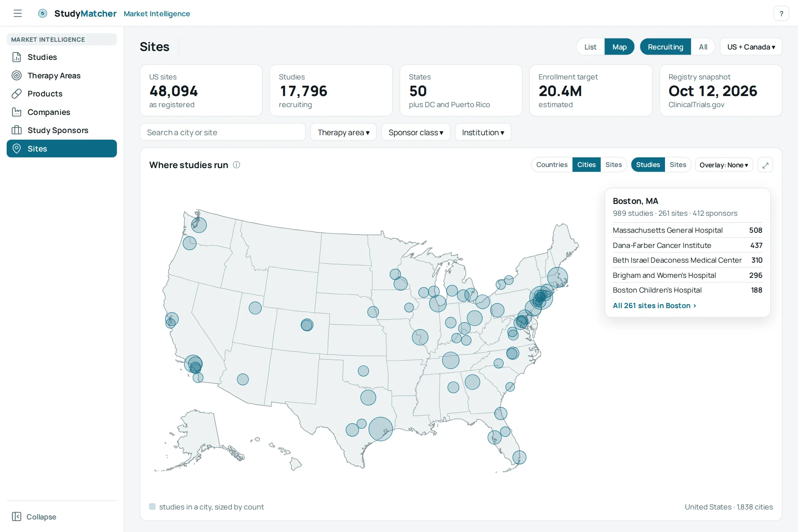Open the help question mark button
Viewport: 798px width, 532px height.
[x=781, y=14]
